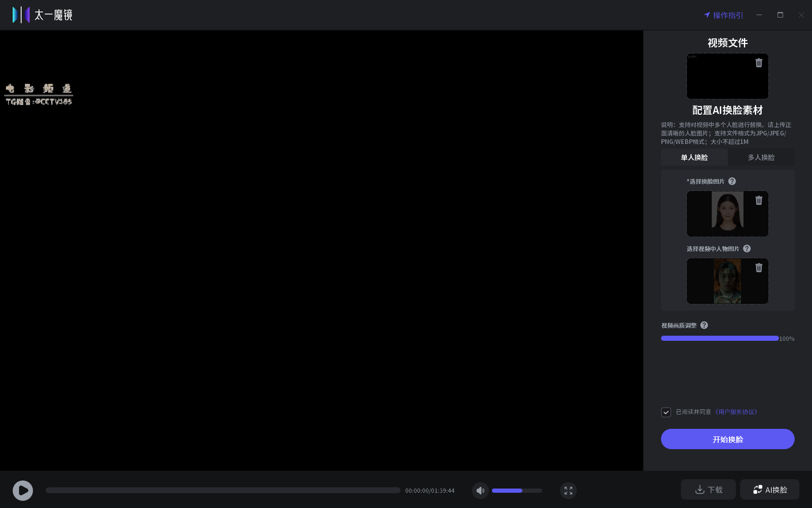Seek on the video progress bar
This screenshot has height=508, width=812.
[223, 490]
